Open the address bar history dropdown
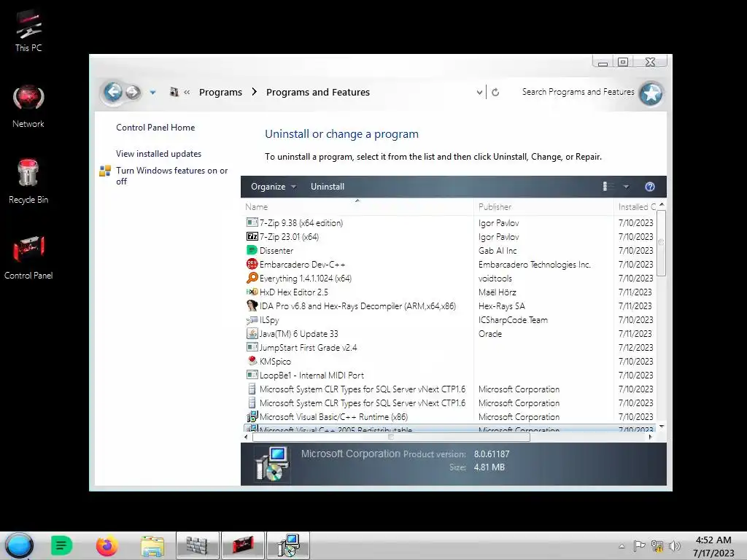 pos(479,93)
